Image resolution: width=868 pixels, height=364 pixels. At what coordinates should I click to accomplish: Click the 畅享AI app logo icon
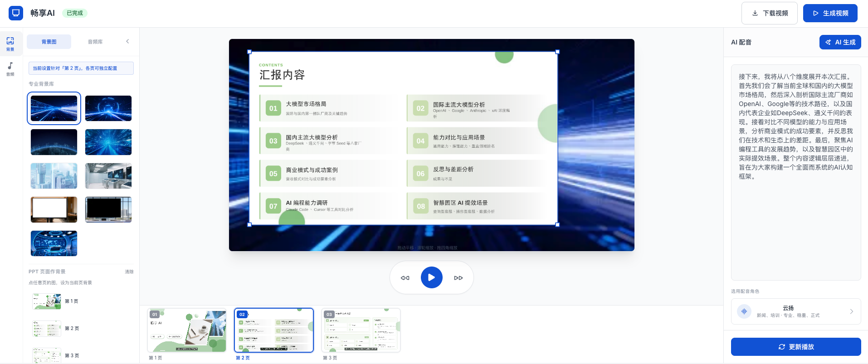pos(16,13)
